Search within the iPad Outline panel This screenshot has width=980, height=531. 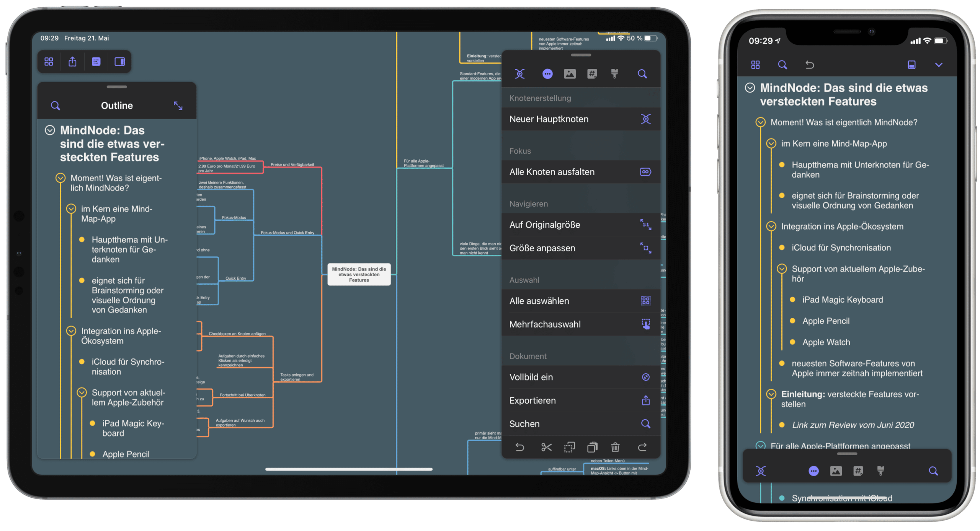[56, 106]
